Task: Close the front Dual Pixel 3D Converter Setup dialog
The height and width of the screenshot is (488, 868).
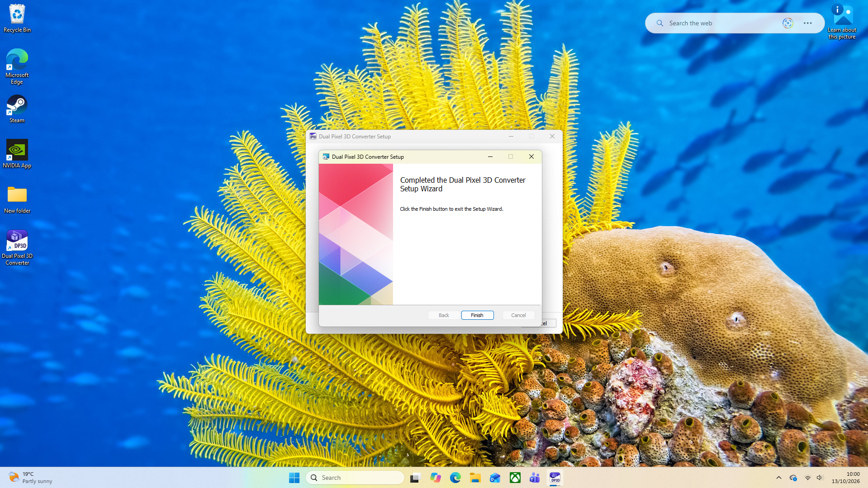Action: pos(531,156)
